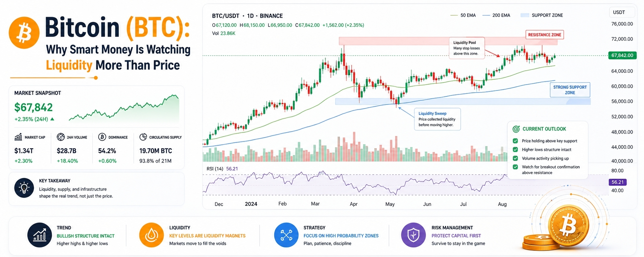Click the BINANCE exchange label
This screenshot has width=644, height=257.
[271, 16]
